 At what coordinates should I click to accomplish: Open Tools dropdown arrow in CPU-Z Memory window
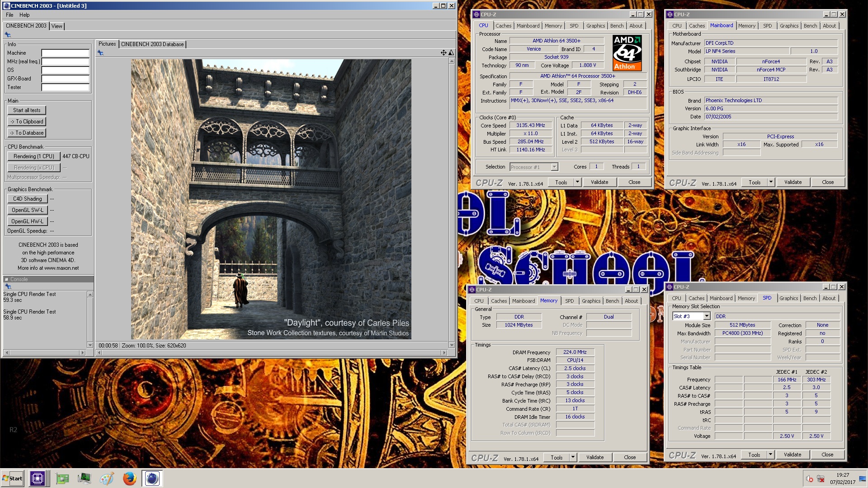tap(573, 457)
